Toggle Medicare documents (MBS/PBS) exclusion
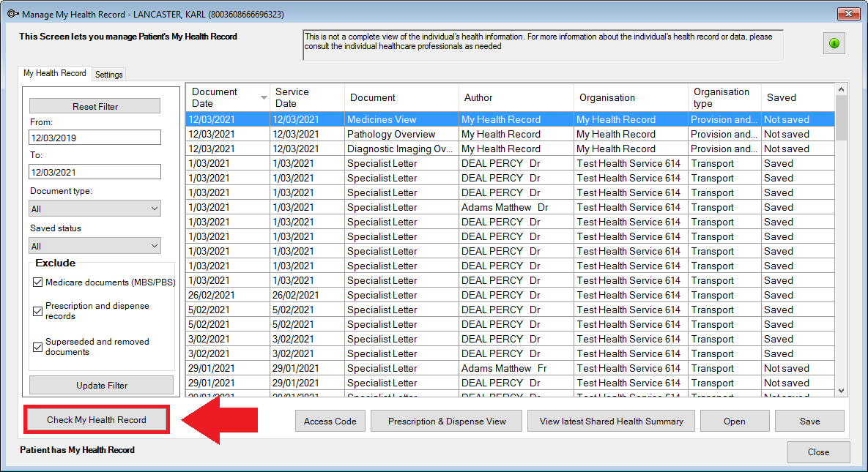The width and height of the screenshot is (868, 472). pyautogui.click(x=37, y=282)
